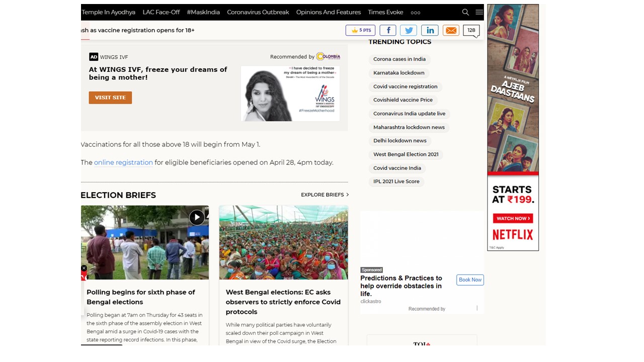Share article on LinkedIn
The image size is (644, 362).
(430, 30)
